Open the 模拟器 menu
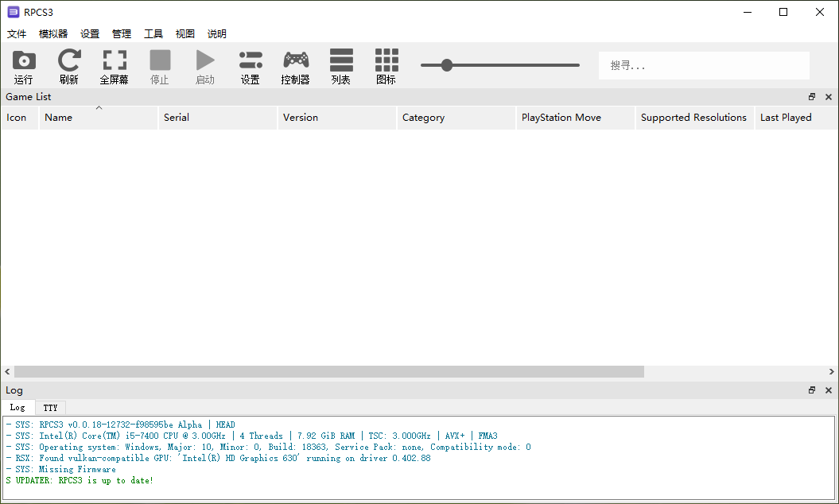The width and height of the screenshot is (839, 504). [x=53, y=33]
